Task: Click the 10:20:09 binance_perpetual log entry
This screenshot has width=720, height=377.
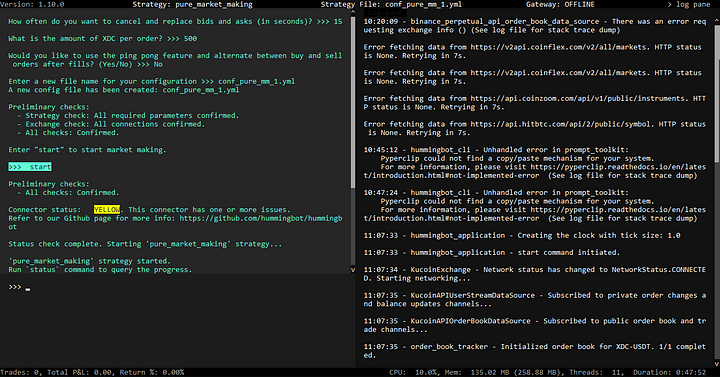Action: pos(535,26)
